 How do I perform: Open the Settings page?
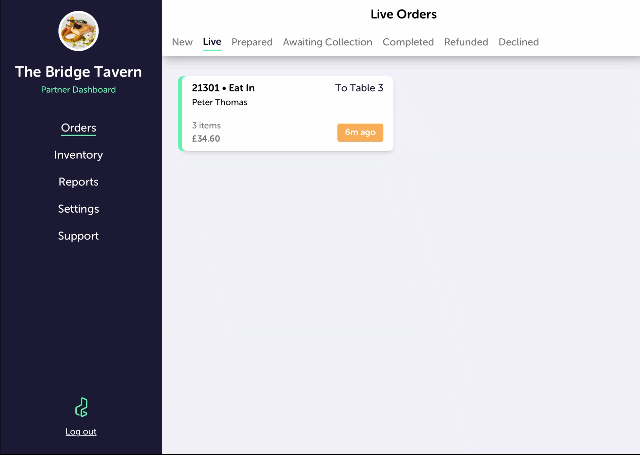(78, 209)
